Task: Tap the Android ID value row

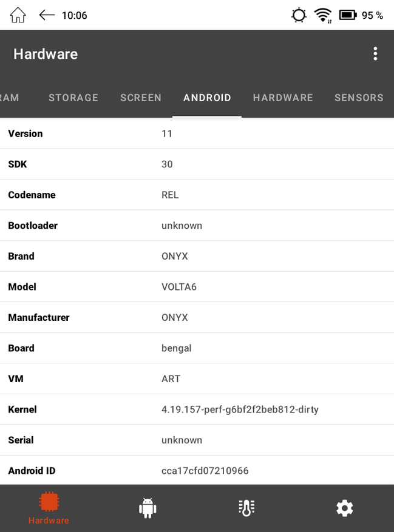Action: tap(197, 470)
